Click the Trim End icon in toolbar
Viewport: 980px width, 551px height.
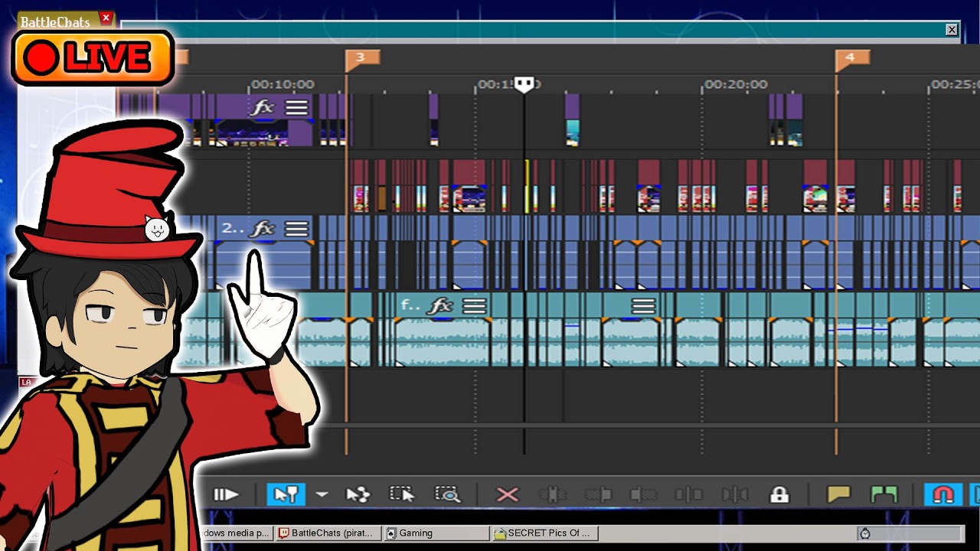coord(644,494)
